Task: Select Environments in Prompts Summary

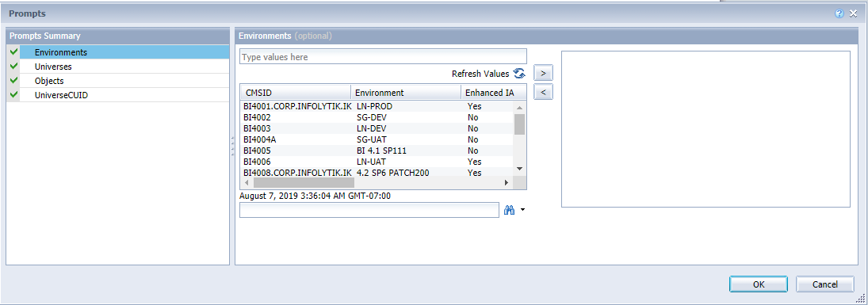Action: (x=124, y=52)
